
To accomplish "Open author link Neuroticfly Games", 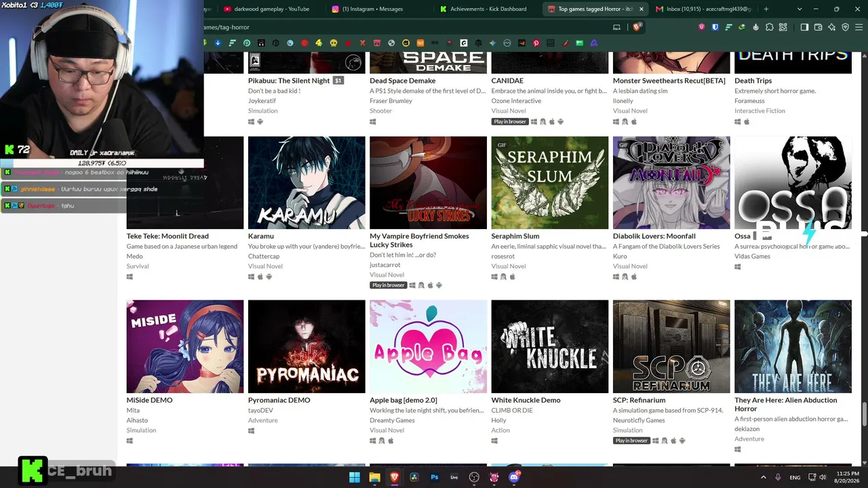I will (639, 420).
